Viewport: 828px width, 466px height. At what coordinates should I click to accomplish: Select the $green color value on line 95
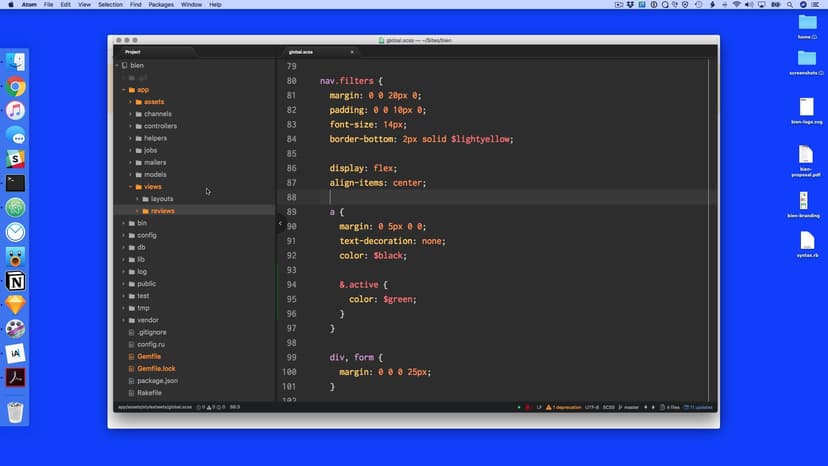click(398, 299)
